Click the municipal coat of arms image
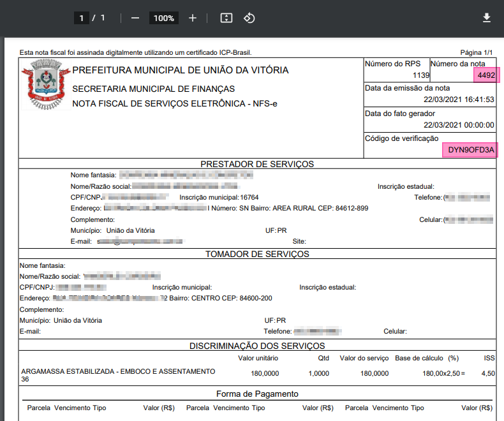This screenshot has height=421, width=504. coord(46,85)
